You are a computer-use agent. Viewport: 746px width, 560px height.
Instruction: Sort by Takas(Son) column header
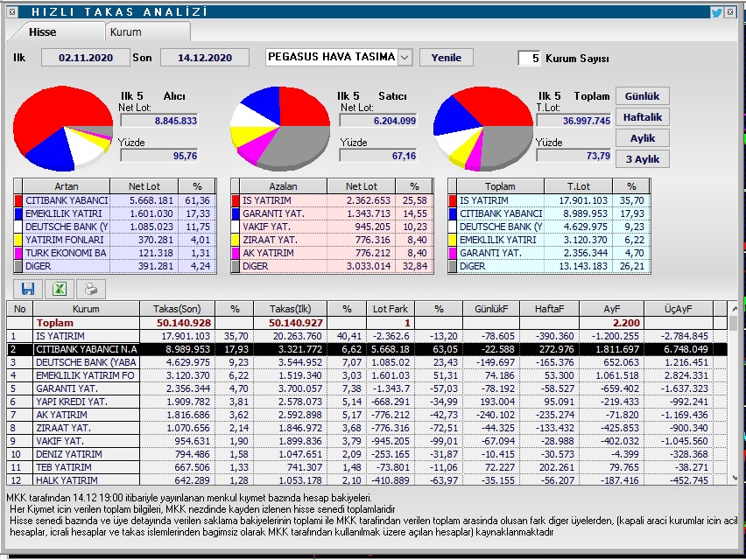[177, 309]
